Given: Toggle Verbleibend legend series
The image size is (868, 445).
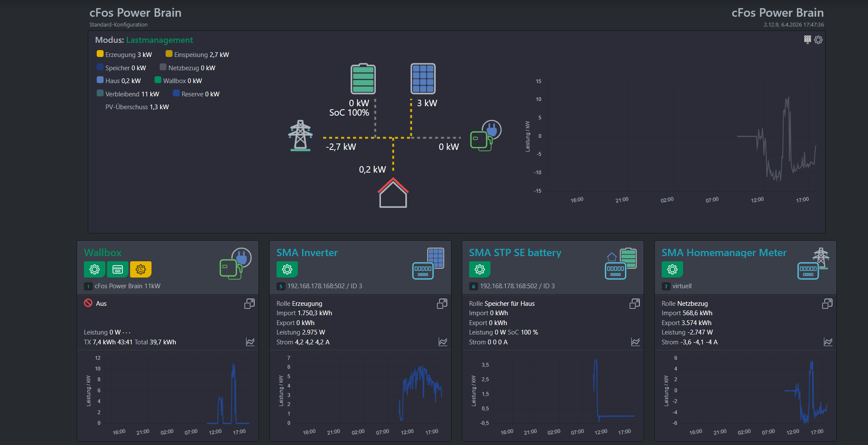Looking at the screenshot, I should 100,93.
